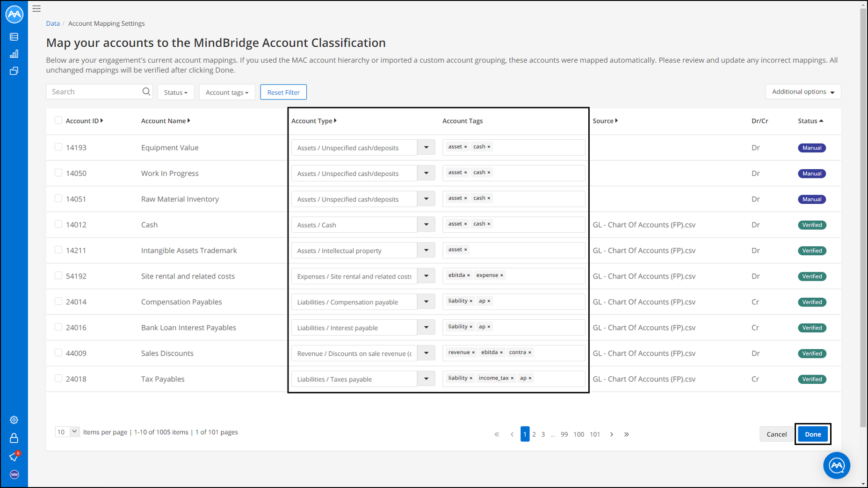Open the MindBridge chat assistant bubble
The image size is (868, 488).
click(x=837, y=466)
